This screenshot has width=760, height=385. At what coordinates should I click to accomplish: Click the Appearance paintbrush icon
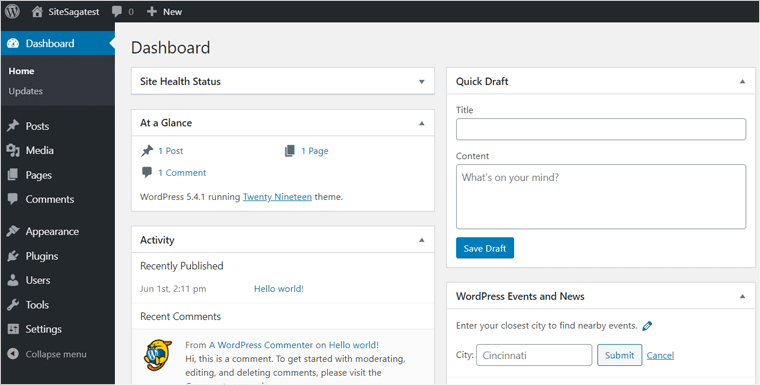tap(13, 231)
